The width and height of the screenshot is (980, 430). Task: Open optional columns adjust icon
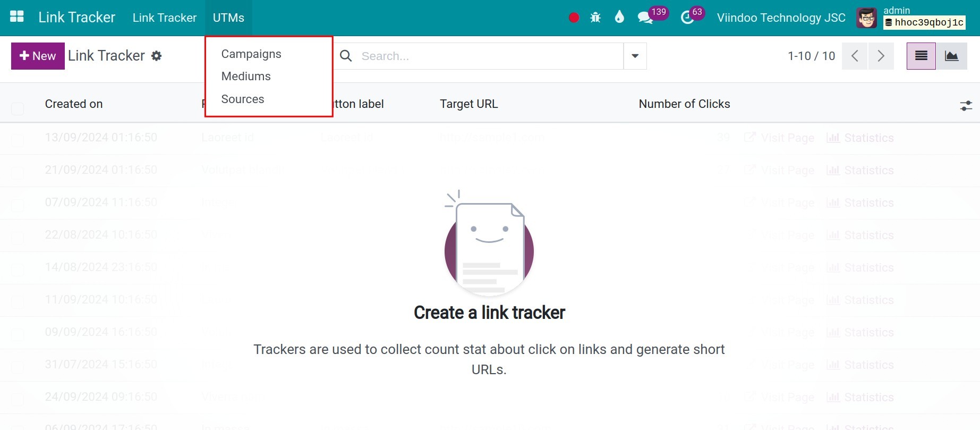(x=966, y=106)
